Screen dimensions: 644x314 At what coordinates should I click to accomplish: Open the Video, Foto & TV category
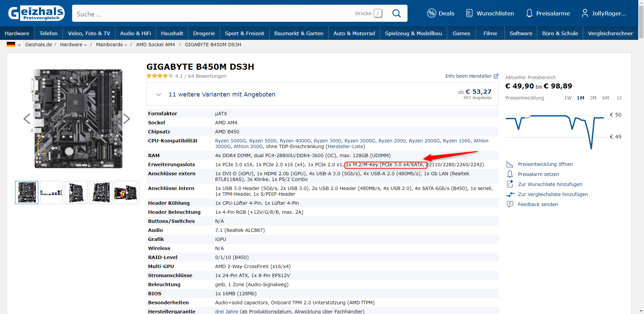(89, 33)
